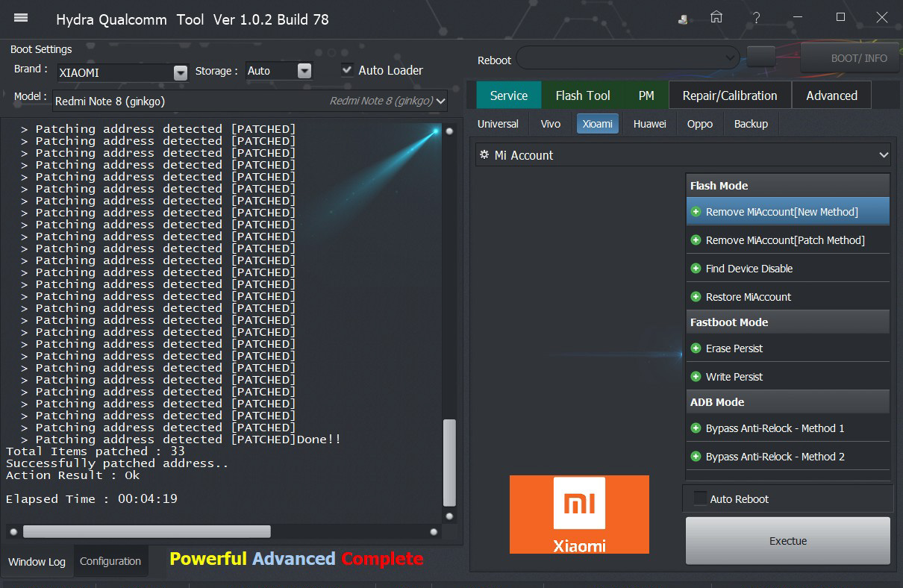The height and width of the screenshot is (588, 903).
Task: Open the hamburger menu in title bar
Action: click(x=21, y=18)
